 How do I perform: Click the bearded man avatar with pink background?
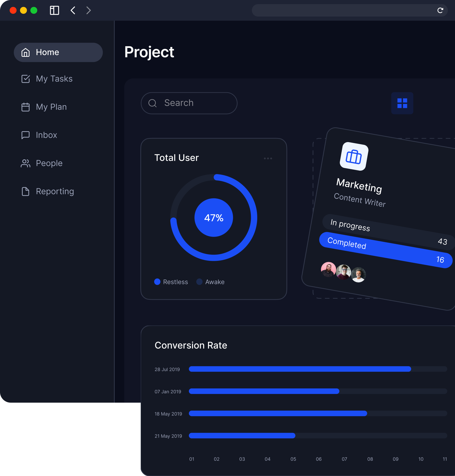pyautogui.click(x=328, y=269)
